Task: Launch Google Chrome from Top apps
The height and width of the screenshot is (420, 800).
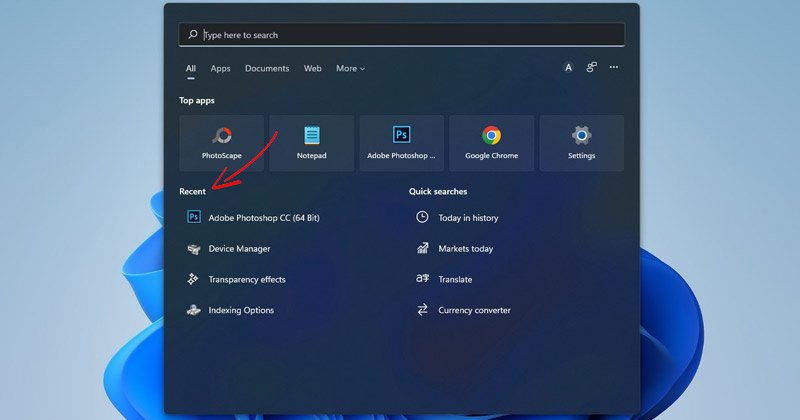Action: coord(491,143)
